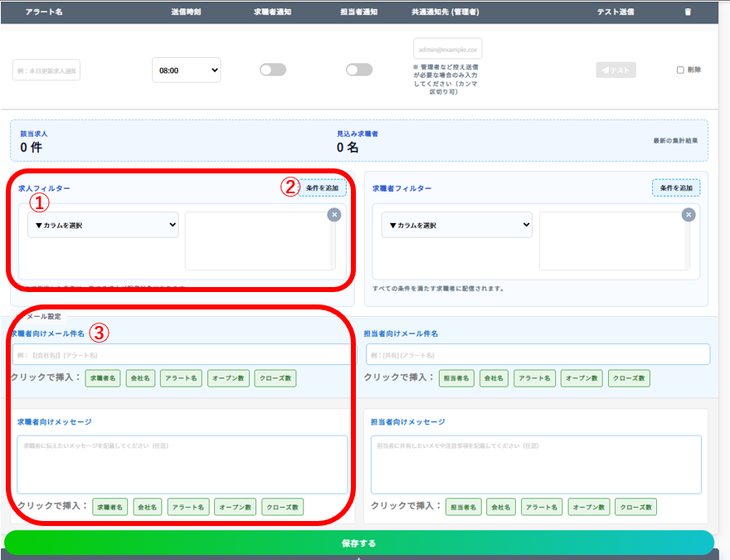Insert オープン数 tag under 求職者向けメッセージ

click(x=235, y=506)
